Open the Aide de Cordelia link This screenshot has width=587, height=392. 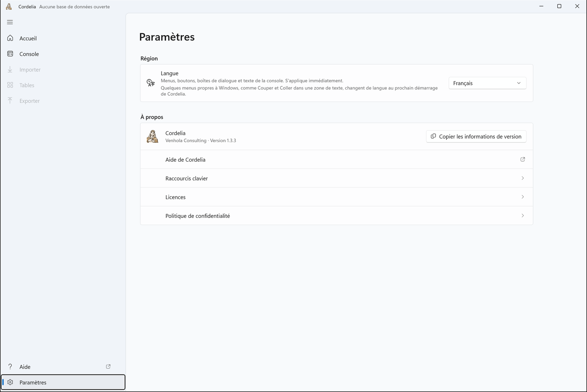click(x=336, y=159)
